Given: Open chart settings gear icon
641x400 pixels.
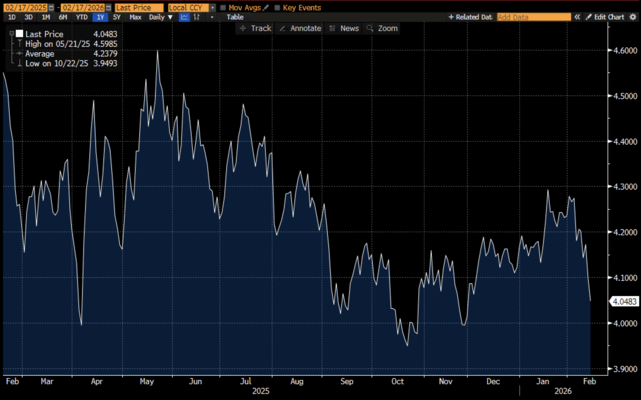Looking at the screenshot, I should click(632, 17).
